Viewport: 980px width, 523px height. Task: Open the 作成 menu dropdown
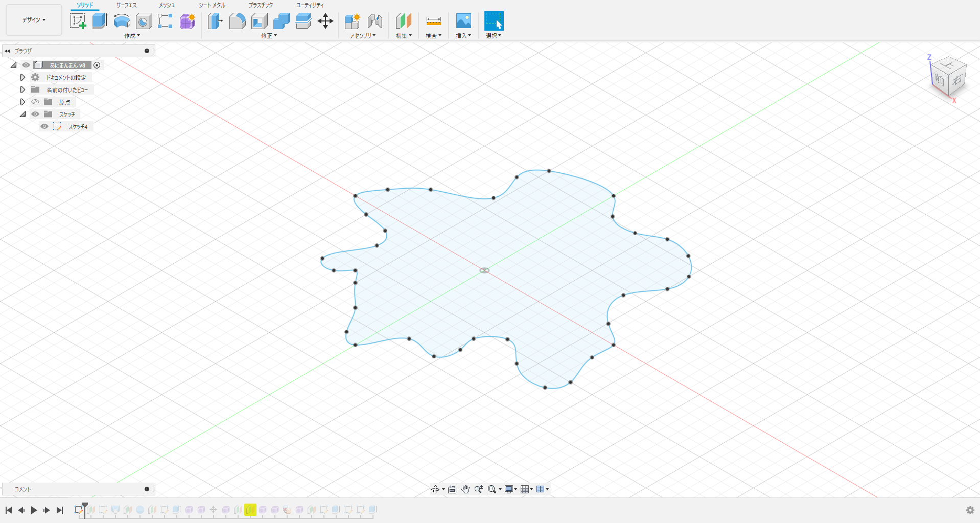coord(132,36)
